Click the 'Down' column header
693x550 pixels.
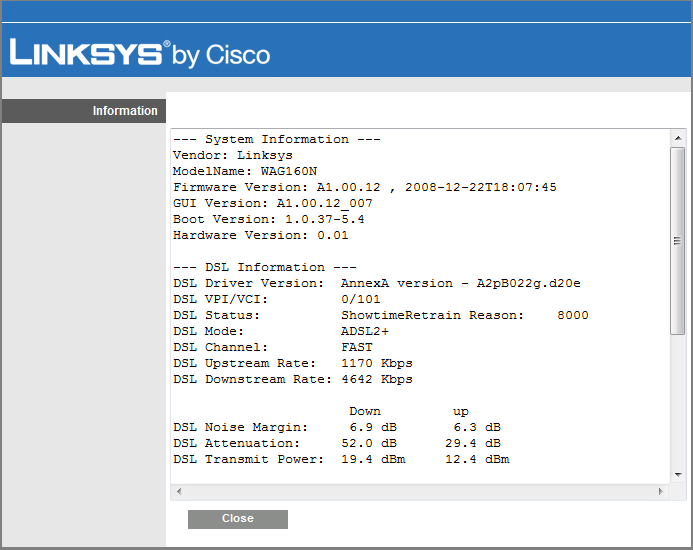point(365,411)
